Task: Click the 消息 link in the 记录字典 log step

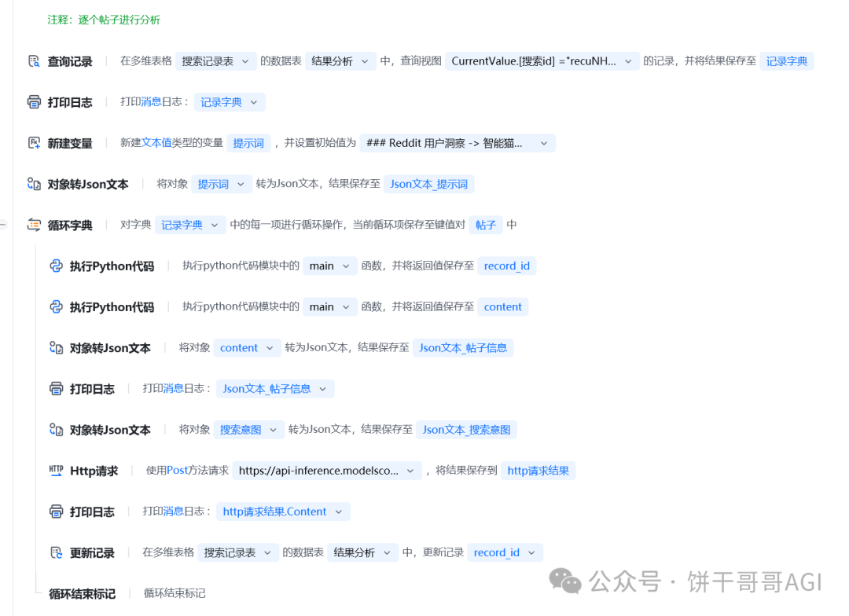Action: pyautogui.click(x=151, y=102)
